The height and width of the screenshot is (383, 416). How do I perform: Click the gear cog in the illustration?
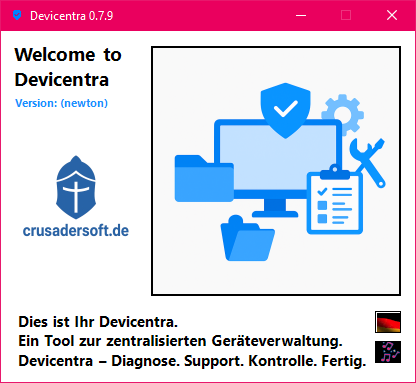[x=343, y=113]
